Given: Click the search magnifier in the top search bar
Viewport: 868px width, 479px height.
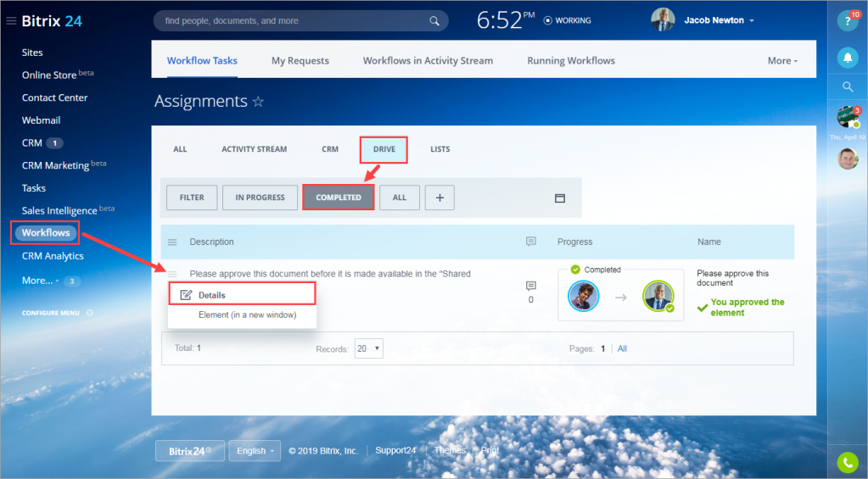Looking at the screenshot, I should pos(434,21).
